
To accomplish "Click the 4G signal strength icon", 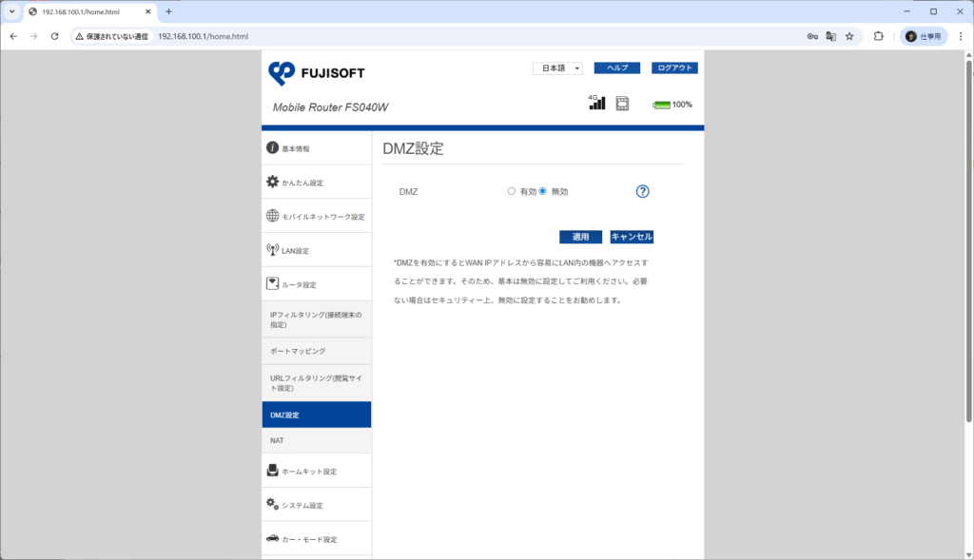I will click(596, 103).
